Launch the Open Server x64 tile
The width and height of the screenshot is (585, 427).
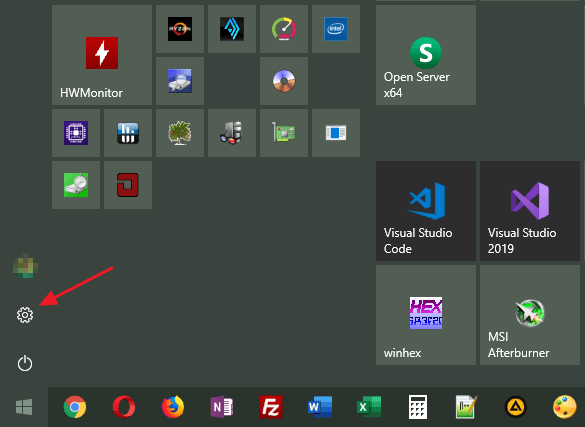(426, 55)
